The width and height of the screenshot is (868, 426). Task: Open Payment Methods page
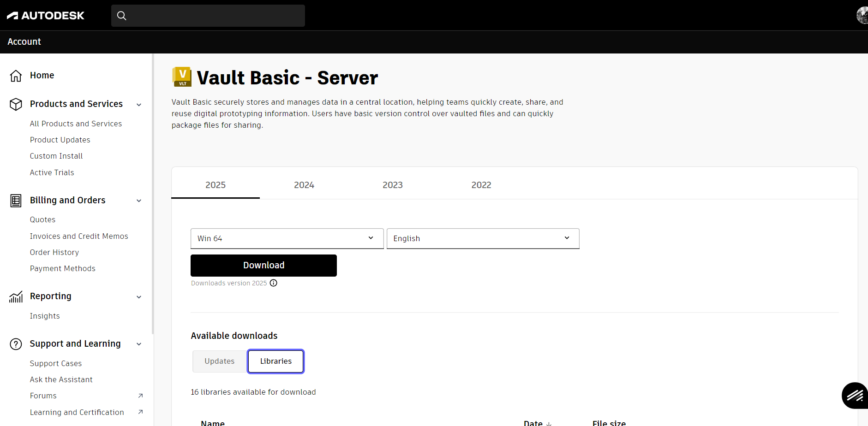click(63, 268)
